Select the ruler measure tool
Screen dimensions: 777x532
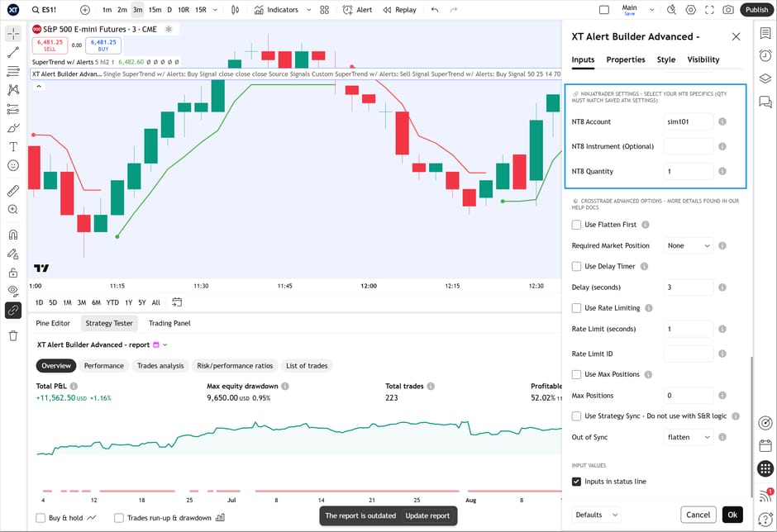tap(13, 190)
